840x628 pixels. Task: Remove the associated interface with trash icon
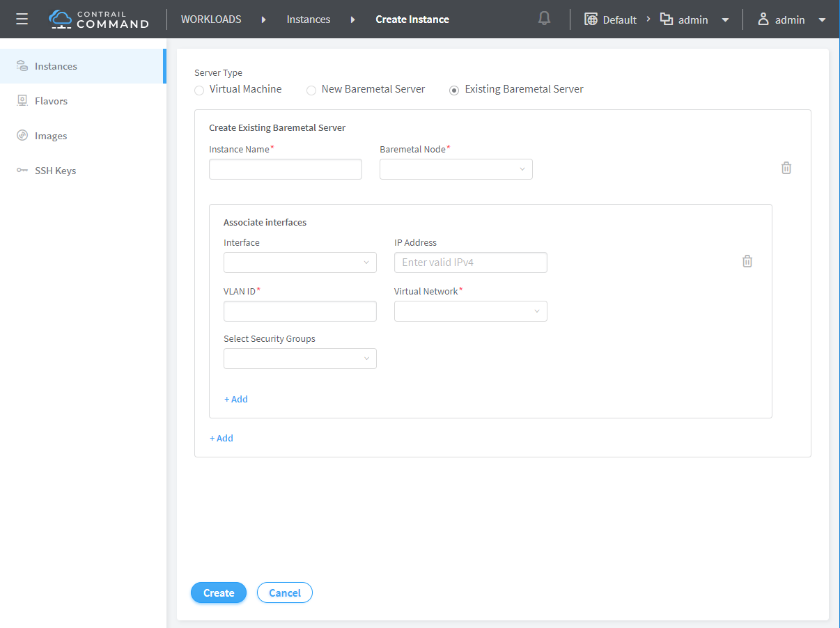tap(747, 261)
